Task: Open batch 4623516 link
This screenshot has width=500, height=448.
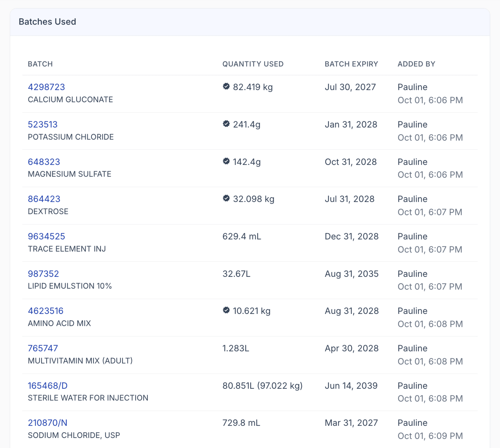Action: click(x=46, y=311)
